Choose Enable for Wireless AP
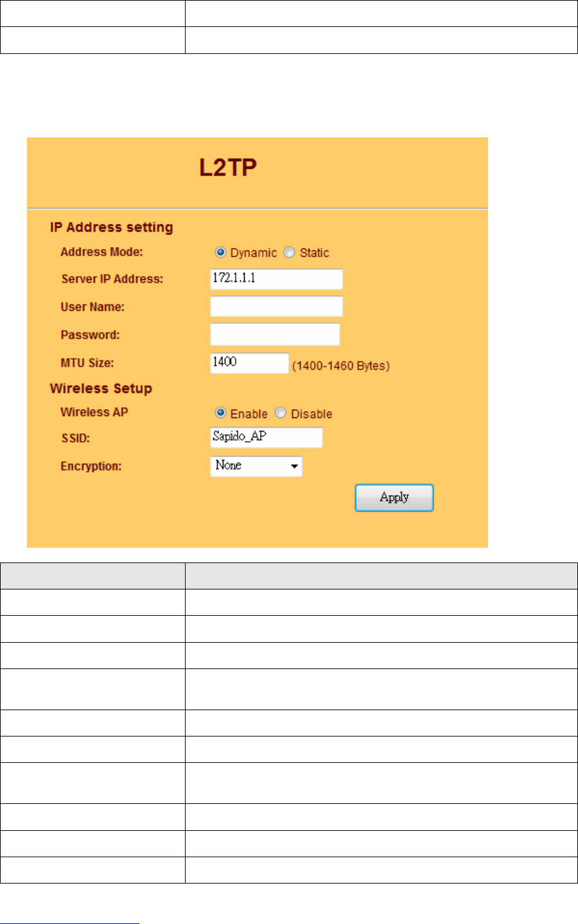The width and height of the screenshot is (578, 924). click(220, 413)
